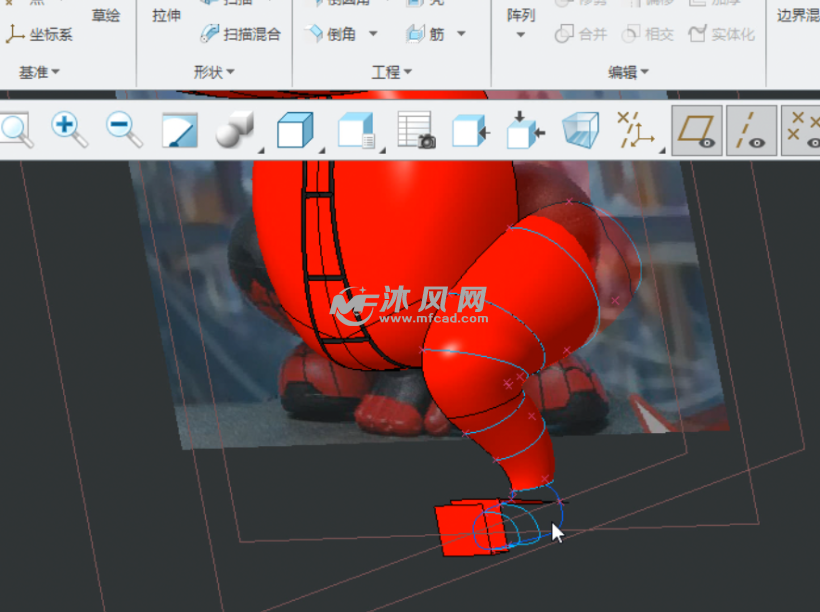The width and height of the screenshot is (820, 612).
Task: Open the saved orientations cube icon
Action: point(295,130)
